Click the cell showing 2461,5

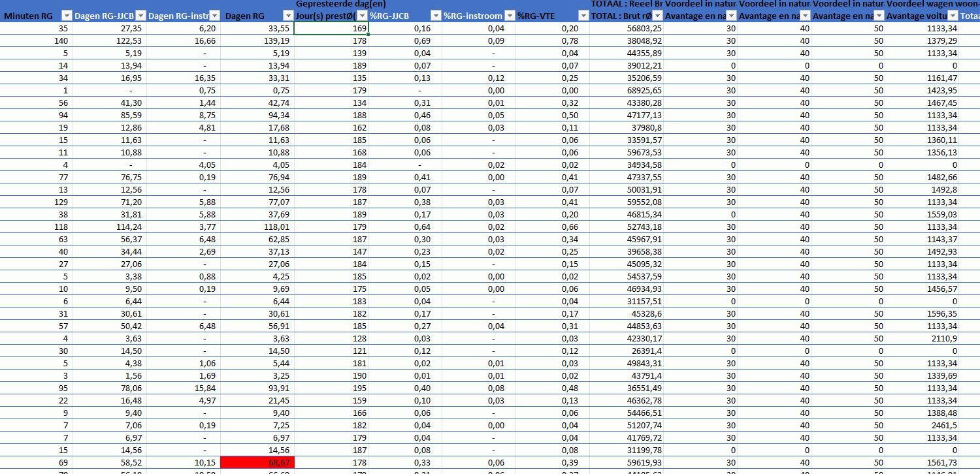click(923, 425)
